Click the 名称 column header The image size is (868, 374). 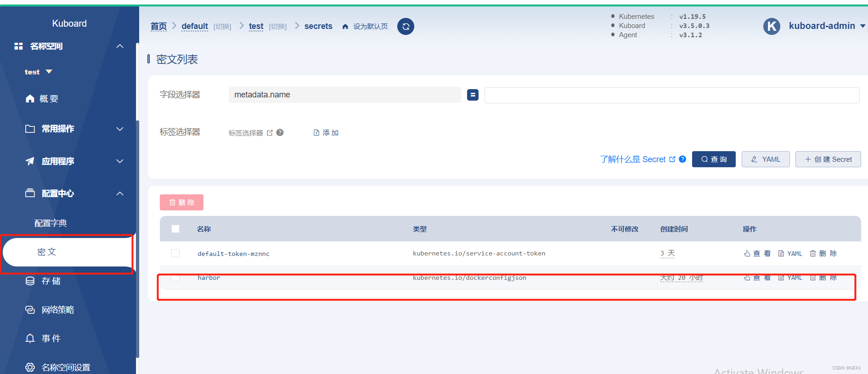coord(204,229)
